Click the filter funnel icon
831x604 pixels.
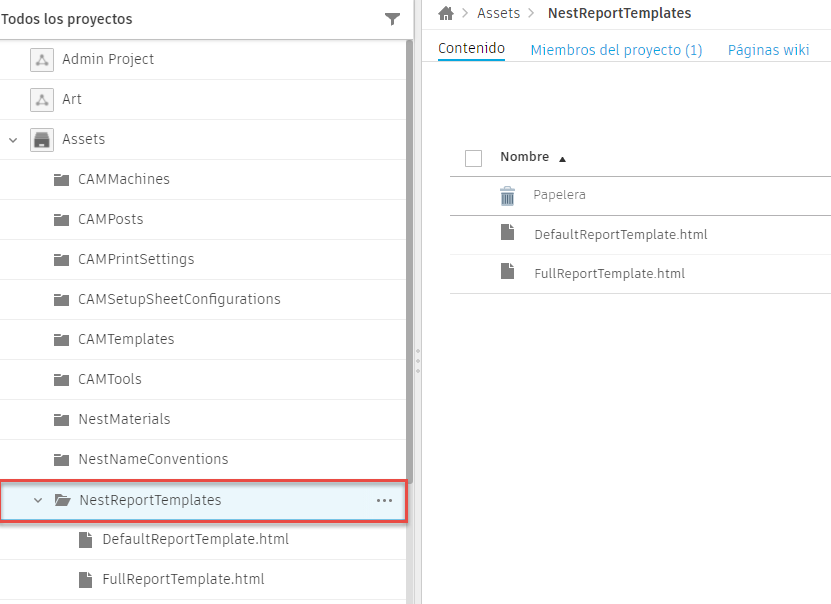[x=392, y=19]
